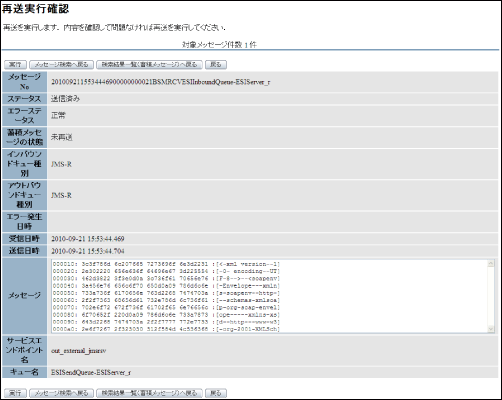Image resolution: width=502 pixels, height=400 pixels.
Task: Click hex dump line 000010
Action: tap(166, 264)
